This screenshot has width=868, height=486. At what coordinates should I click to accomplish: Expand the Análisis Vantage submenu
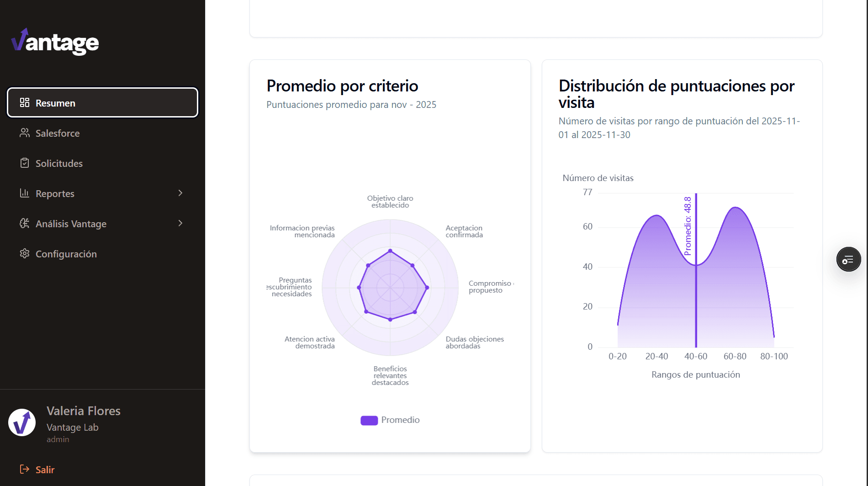tap(180, 224)
